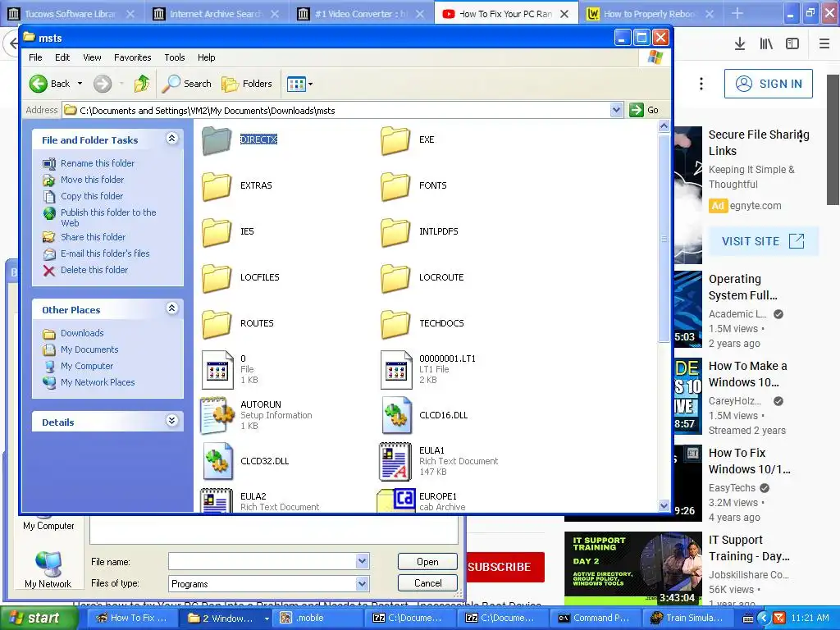840x630 pixels.
Task: Click Rename this folder link
Action: tap(97, 163)
